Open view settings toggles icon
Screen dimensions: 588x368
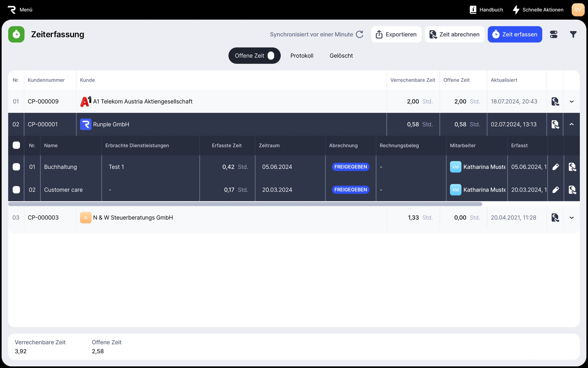(x=554, y=34)
